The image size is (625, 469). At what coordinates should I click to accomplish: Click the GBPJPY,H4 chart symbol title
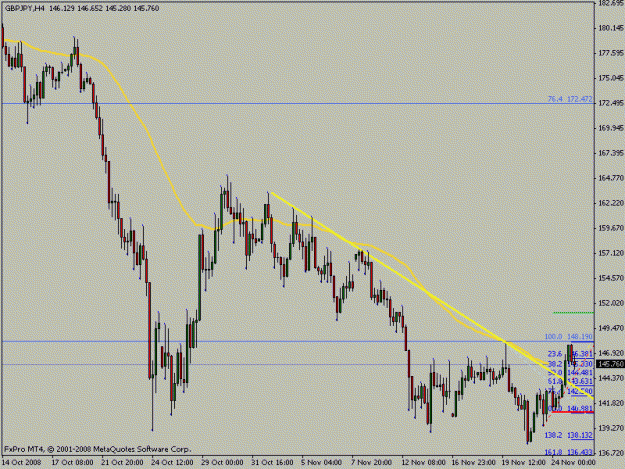point(25,8)
